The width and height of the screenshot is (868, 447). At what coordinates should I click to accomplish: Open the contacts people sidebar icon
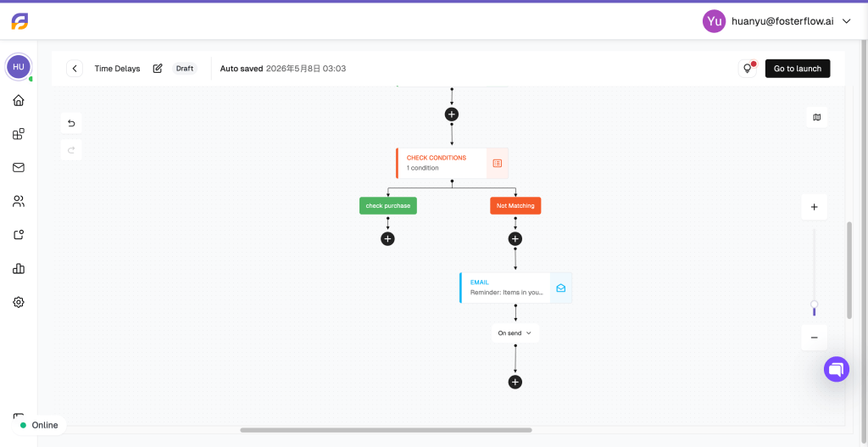point(19,201)
